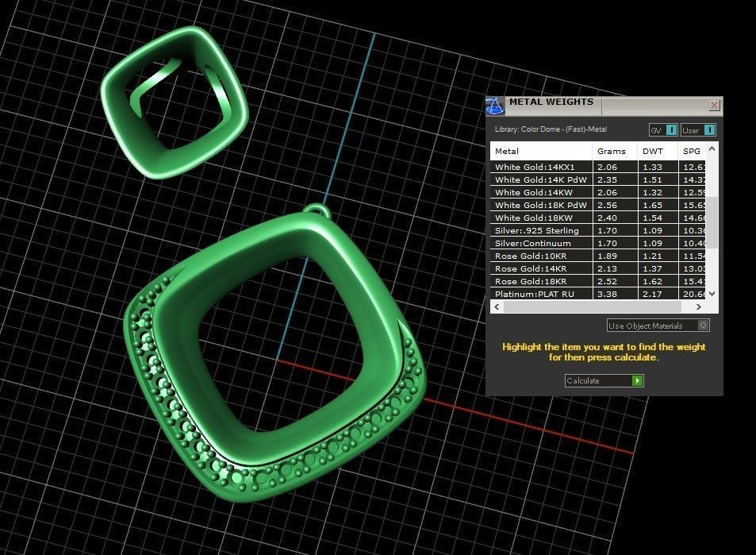Toggle the GV library switch
The image size is (756, 555).
[x=663, y=130]
